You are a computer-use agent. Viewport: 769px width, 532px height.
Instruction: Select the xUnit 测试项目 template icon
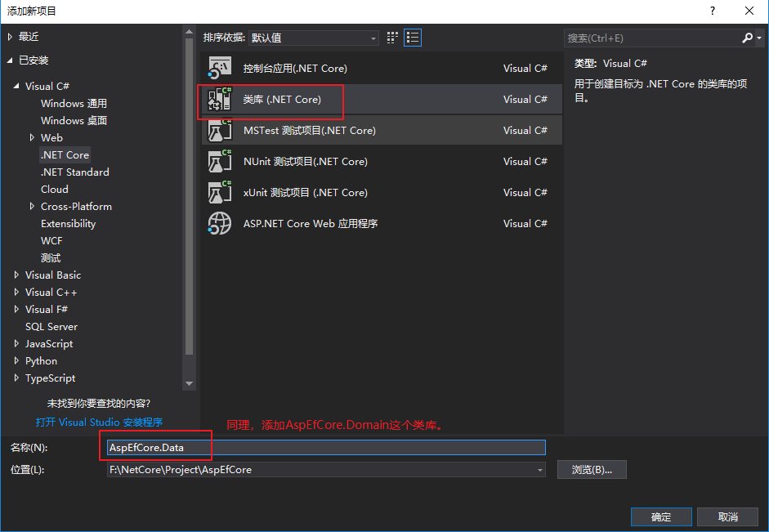pos(219,192)
